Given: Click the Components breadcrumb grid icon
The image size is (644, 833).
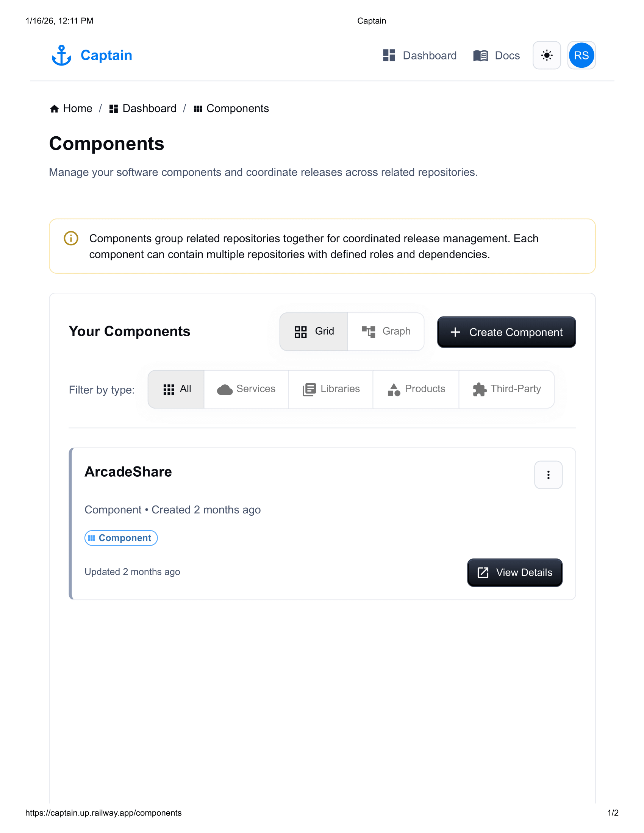Looking at the screenshot, I should click(x=198, y=109).
